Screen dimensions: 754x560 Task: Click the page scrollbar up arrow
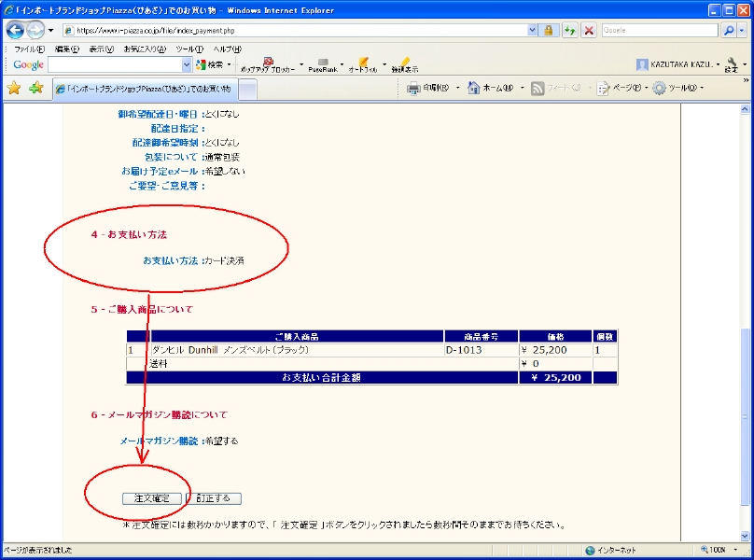[745, 110]
